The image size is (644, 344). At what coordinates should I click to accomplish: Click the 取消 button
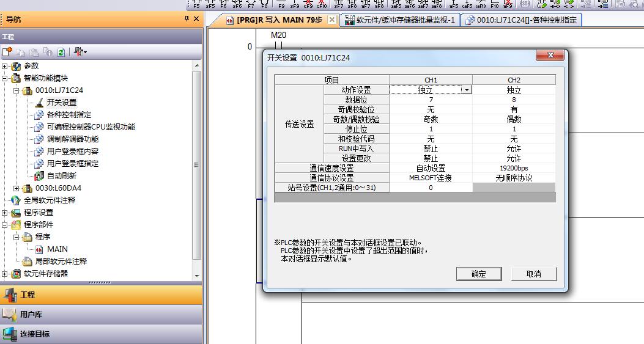click(x=533, y=274)
